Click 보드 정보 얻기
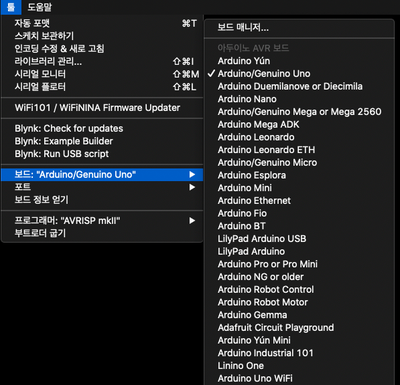400x385 pixels. coord(102,200)
